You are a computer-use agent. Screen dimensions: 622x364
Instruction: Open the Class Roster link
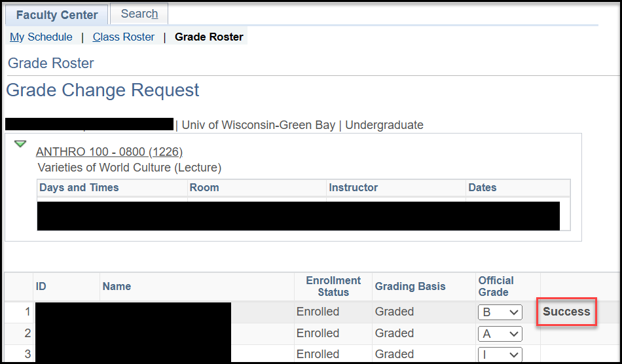point(124,37)
